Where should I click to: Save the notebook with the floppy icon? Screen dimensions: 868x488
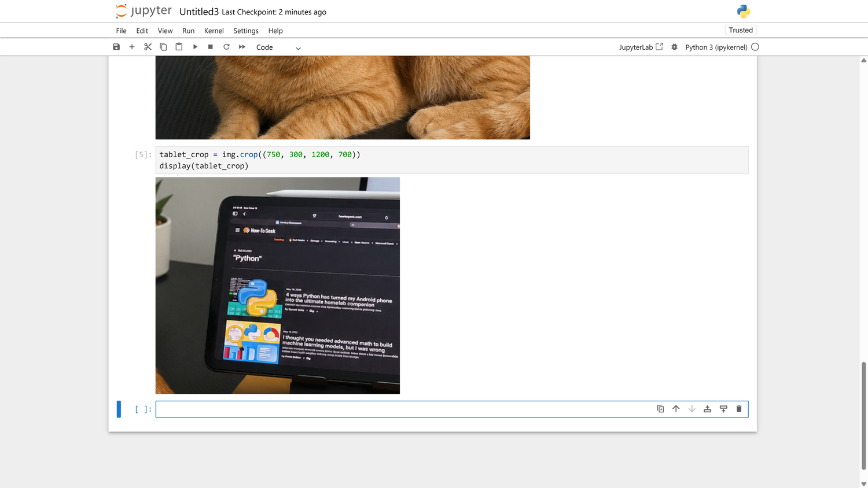[116, 47]
